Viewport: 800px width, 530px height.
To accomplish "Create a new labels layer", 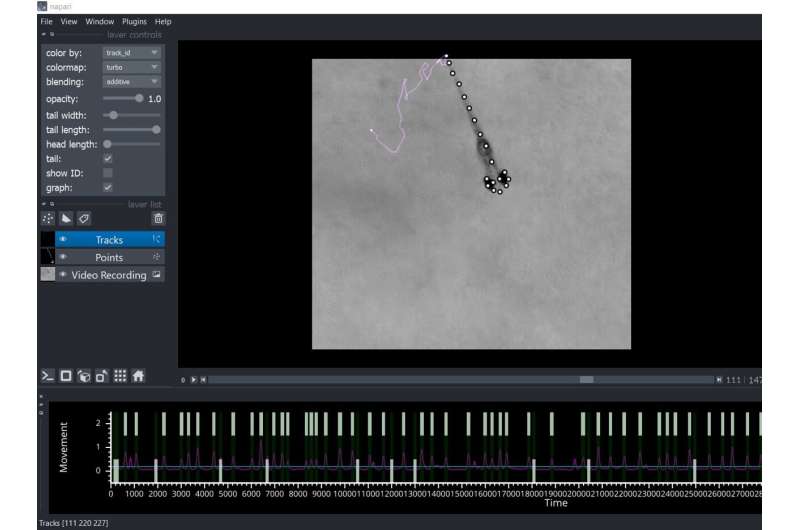I will [84, 219].
